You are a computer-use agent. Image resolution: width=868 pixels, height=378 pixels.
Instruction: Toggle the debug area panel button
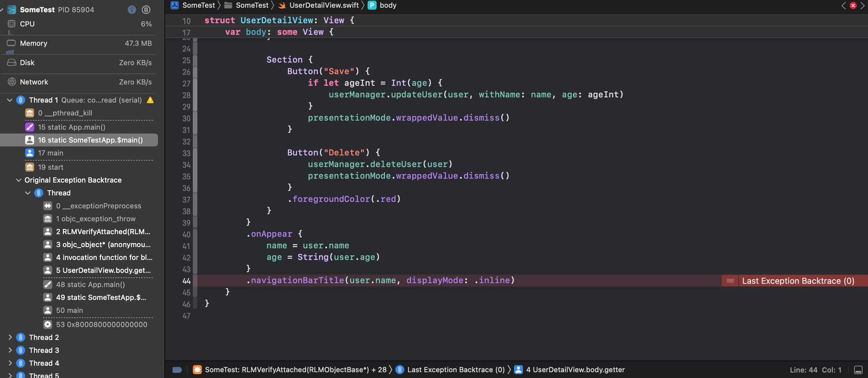pyautogui.click(x=858, y=370)
